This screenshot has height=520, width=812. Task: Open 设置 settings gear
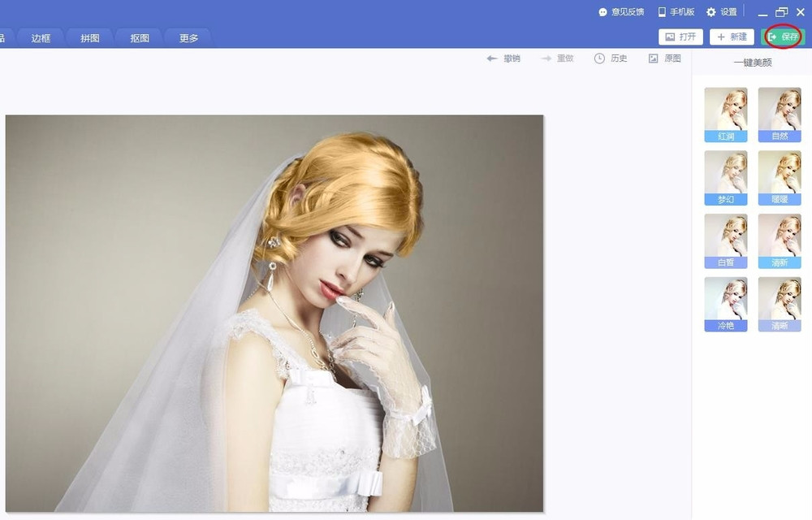(x=721, y=12)
